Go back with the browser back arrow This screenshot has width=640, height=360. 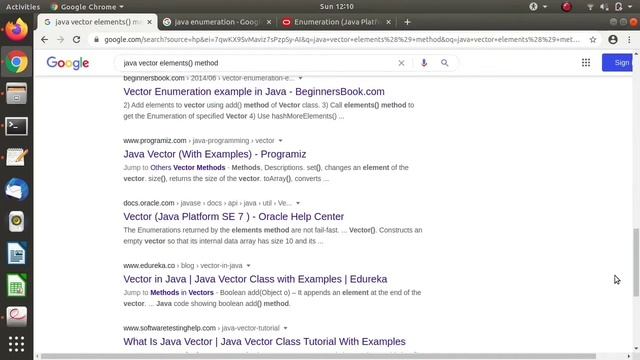point(44,40)
